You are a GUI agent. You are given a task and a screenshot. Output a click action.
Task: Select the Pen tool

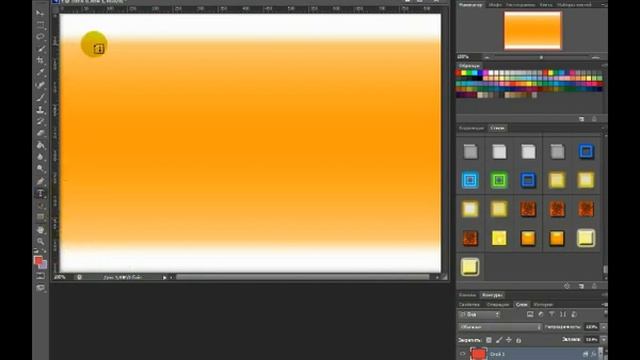(40, 181)
